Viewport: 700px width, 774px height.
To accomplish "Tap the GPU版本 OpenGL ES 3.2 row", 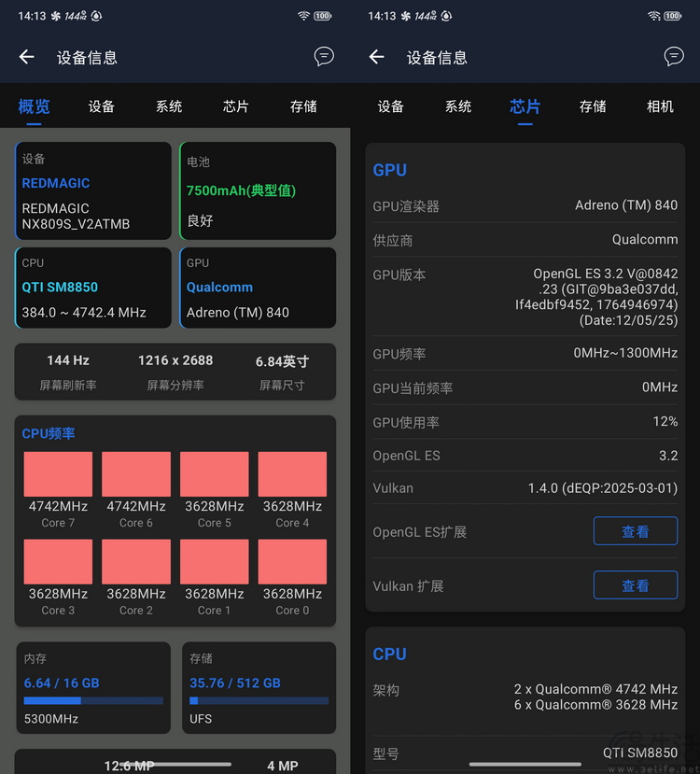I will (x=525, y=297).
